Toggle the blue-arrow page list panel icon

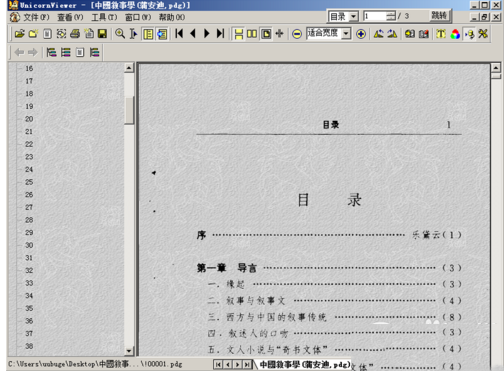[162, 34]
